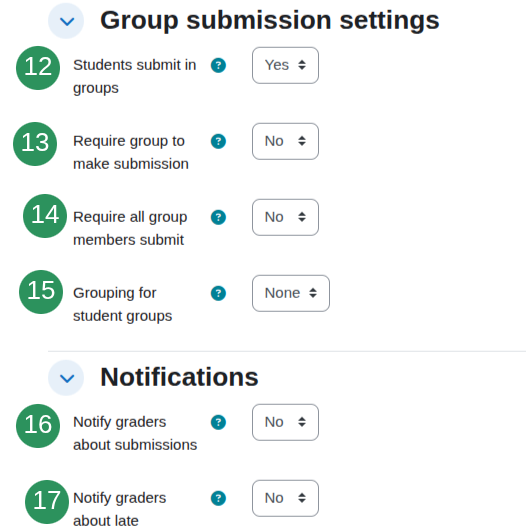
Task: Open the Require group to make submission dropdown
Action: (285, 141)
